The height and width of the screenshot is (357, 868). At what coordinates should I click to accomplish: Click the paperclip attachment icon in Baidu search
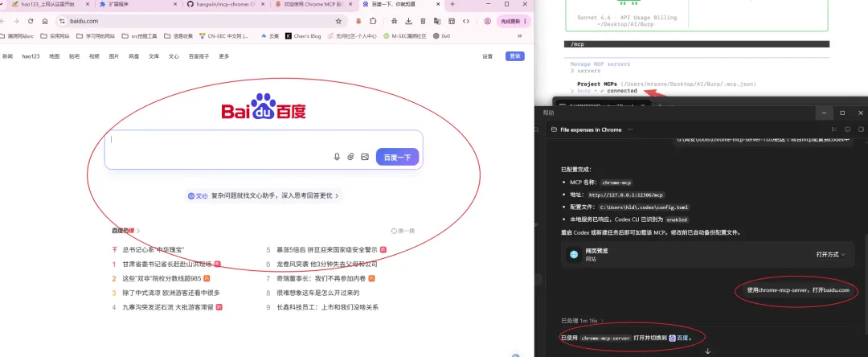(x=350, y=157)
